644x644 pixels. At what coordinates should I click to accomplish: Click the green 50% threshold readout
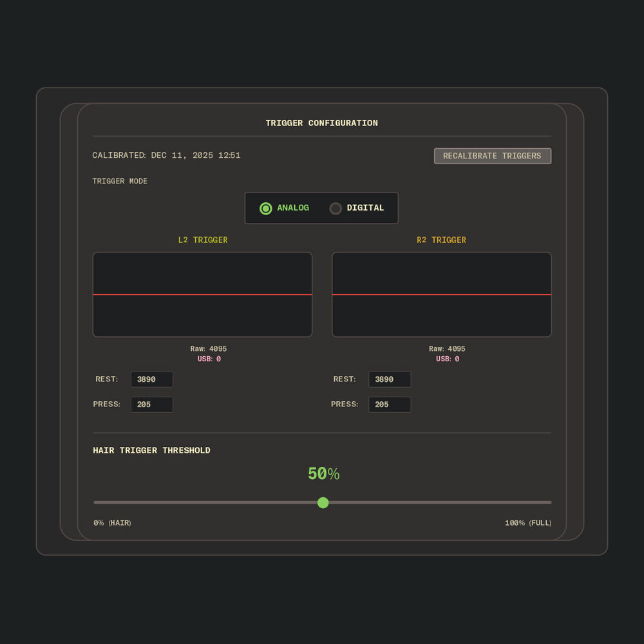tap(323, 474)
